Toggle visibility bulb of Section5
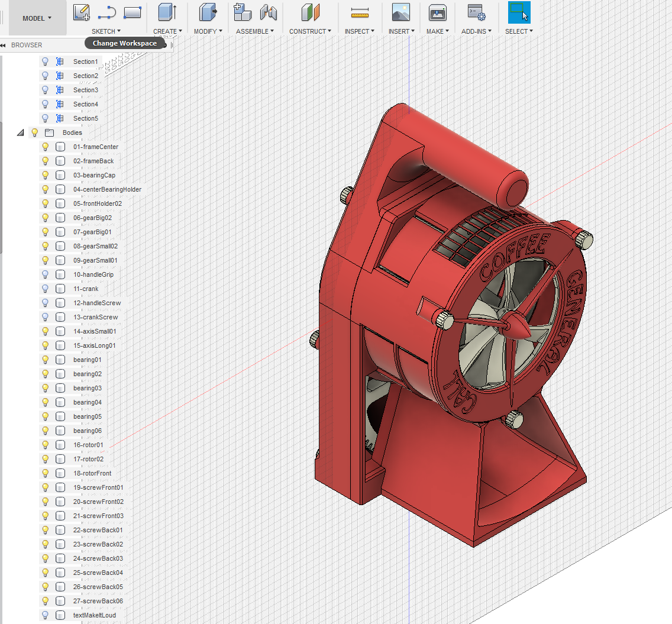 45,118
